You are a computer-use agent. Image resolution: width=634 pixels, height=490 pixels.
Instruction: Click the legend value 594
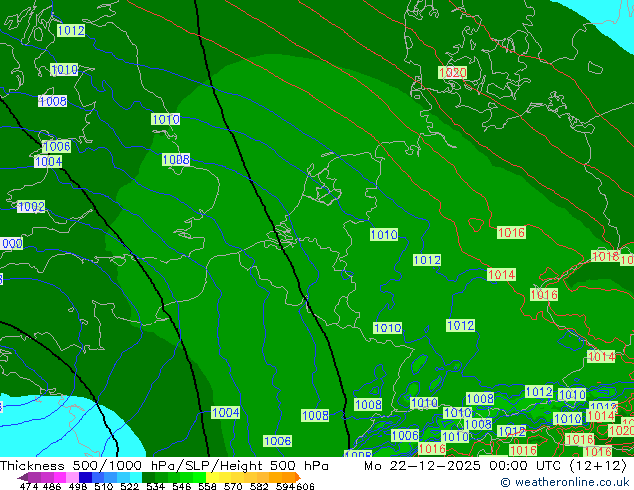[285, 486]
